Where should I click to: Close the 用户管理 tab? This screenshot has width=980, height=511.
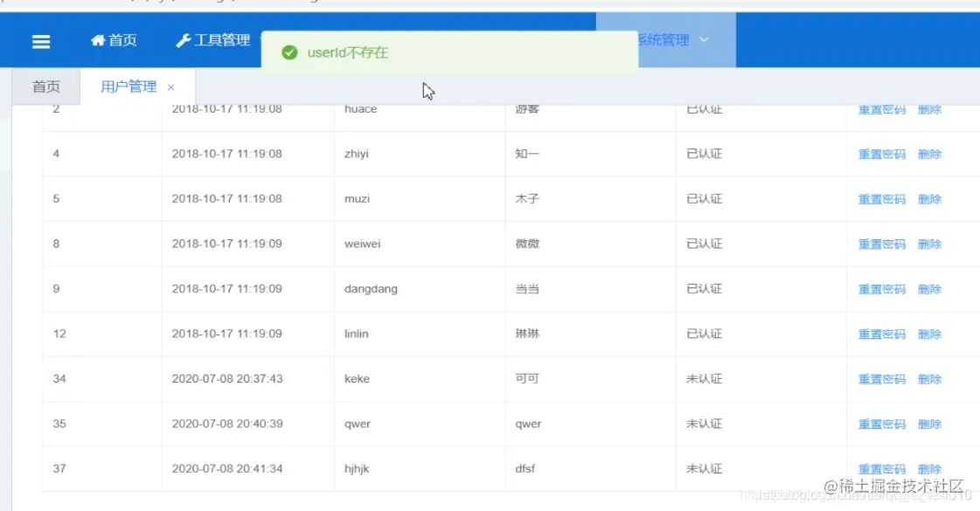point(170,87)
